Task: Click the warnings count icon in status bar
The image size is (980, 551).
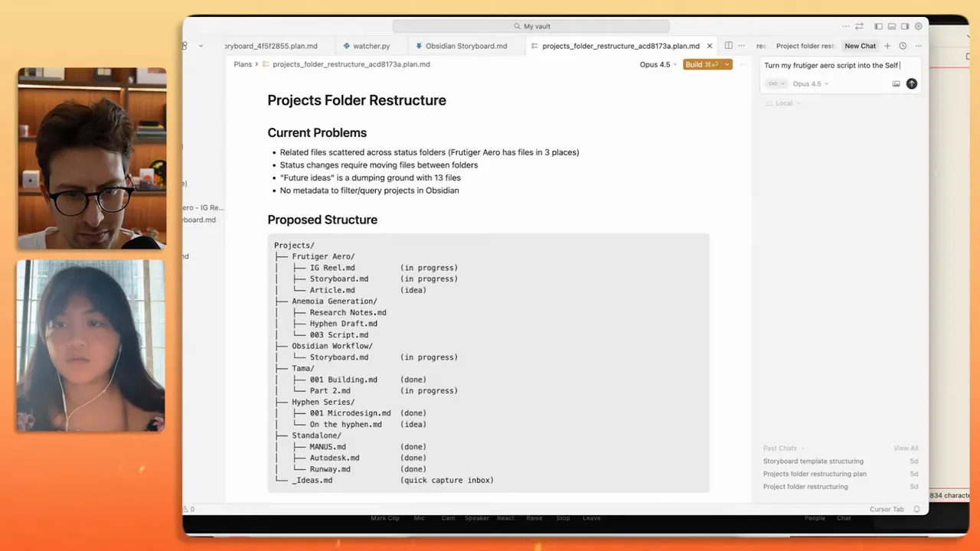Action: click(188, 509)
